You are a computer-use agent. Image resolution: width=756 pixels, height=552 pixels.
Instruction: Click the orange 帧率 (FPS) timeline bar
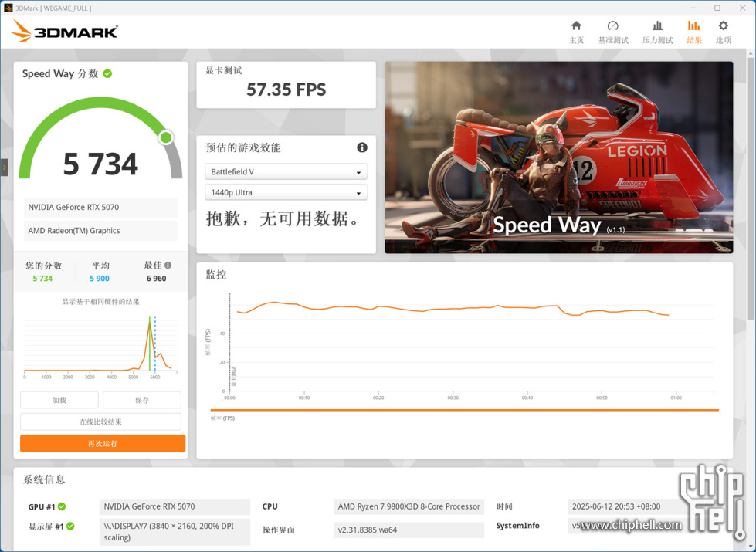(x=465, y=410)
